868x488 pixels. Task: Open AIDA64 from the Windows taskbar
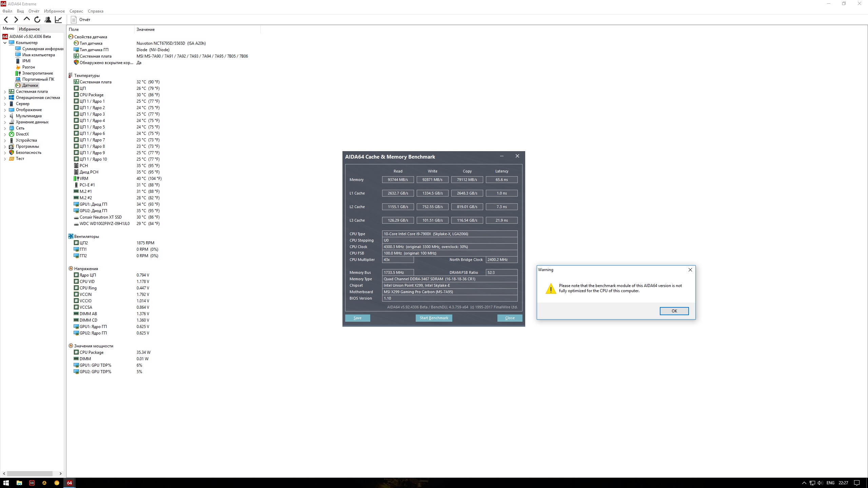[70, 483]
